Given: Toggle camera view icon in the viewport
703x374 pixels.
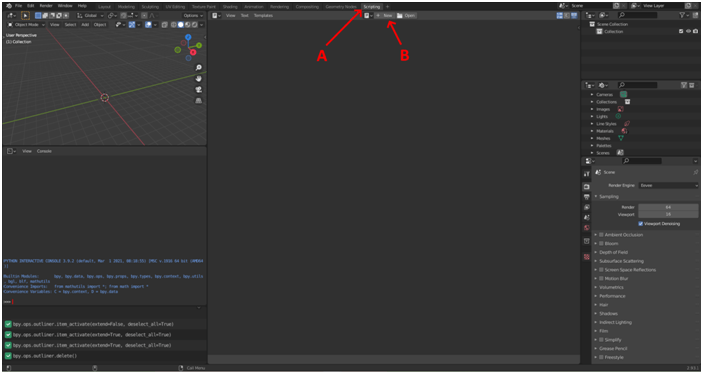Looking at the screenshot, I should click(199, 90).
